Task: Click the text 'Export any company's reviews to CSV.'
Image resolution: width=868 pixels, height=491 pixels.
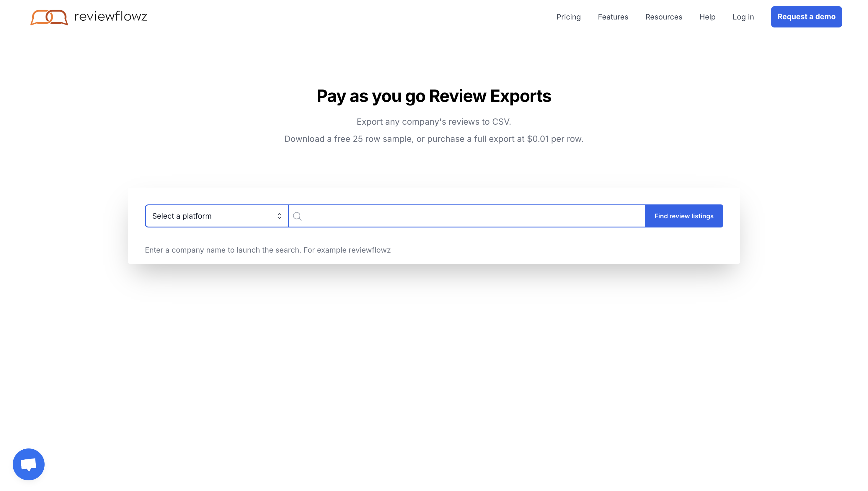Action: (434, 122)
